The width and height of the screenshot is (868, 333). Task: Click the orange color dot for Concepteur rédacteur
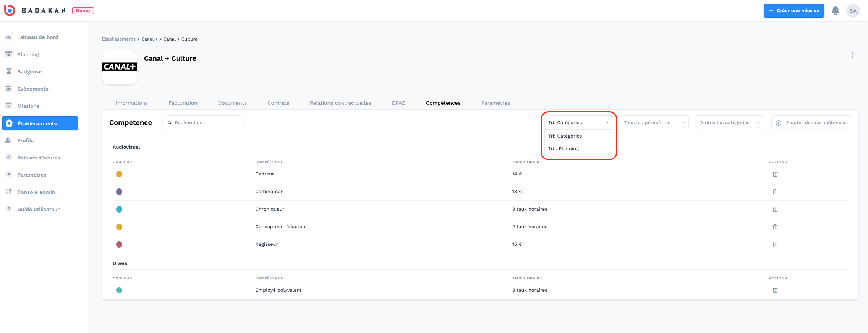119,227
